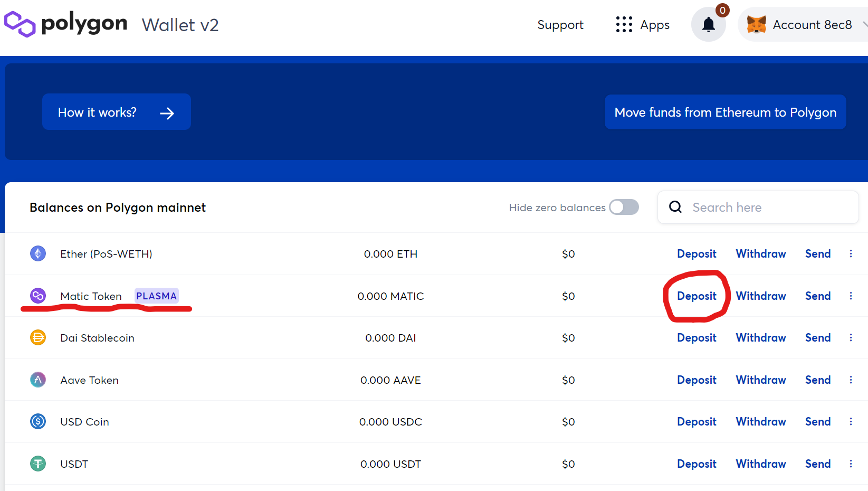This screenshot has width=868, height=491.
Task: Open more options for Dai Stablecoin row
Action: point(851,337)
